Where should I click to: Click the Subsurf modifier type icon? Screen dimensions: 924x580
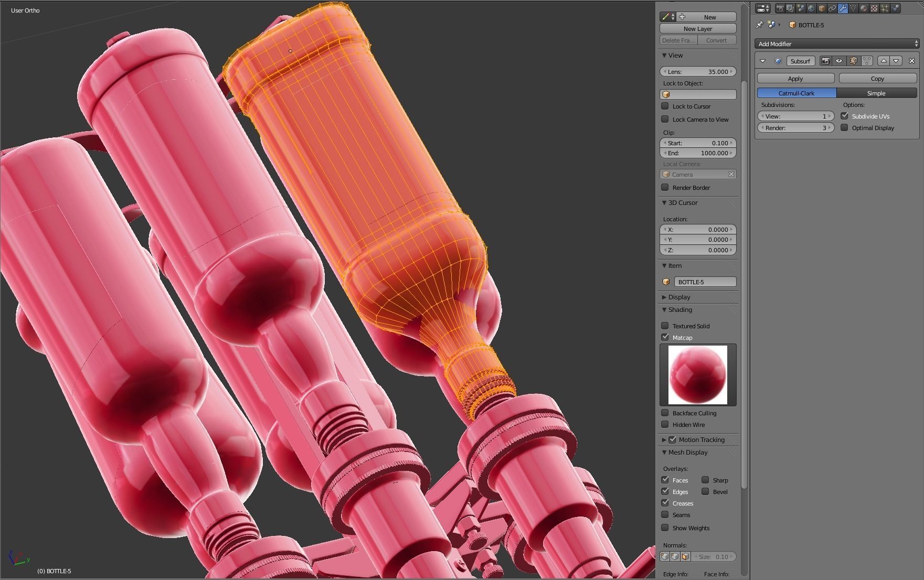click(x=778, y=61)
